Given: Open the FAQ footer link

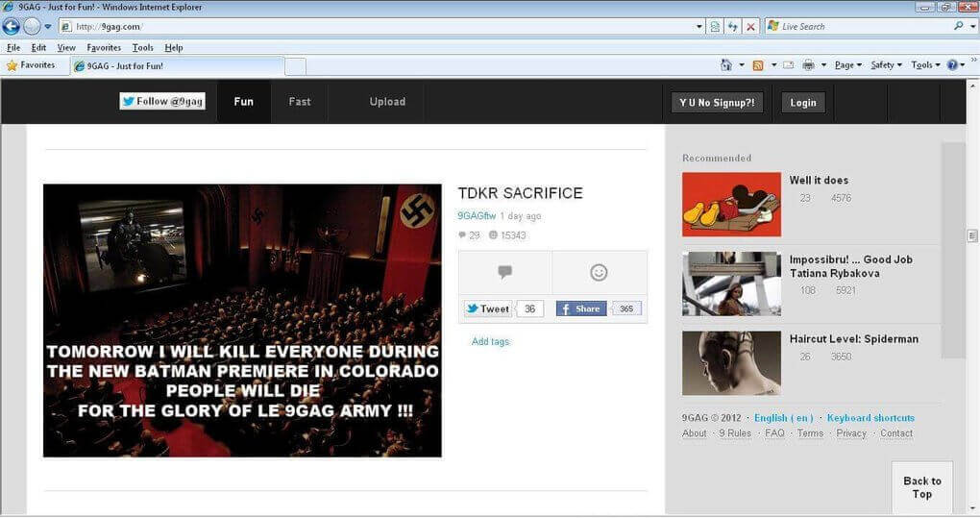Looking at the screenshot, I should [x=774, y=433].
